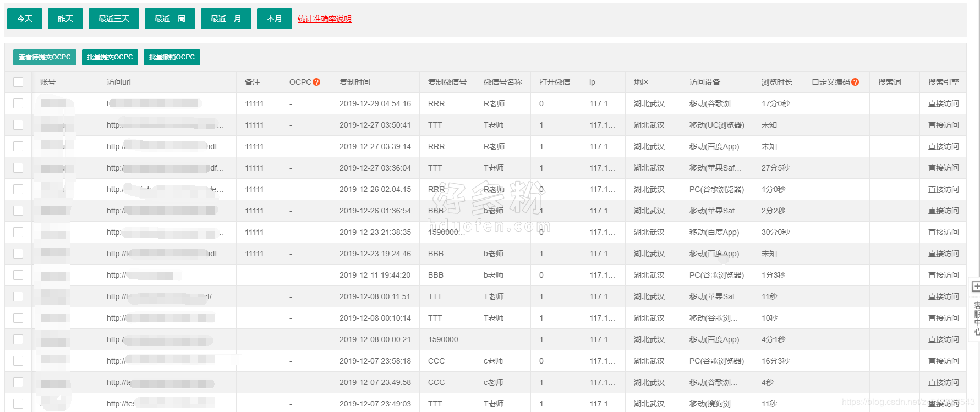Click the 自定义编码 help question icon
The width and height of the screenshot is (980, 412).
855,82
